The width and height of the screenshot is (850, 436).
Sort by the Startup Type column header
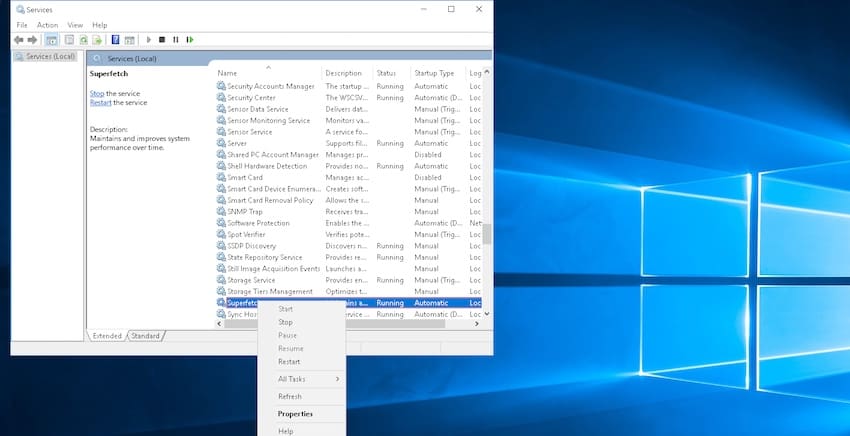tap(438, 73)
